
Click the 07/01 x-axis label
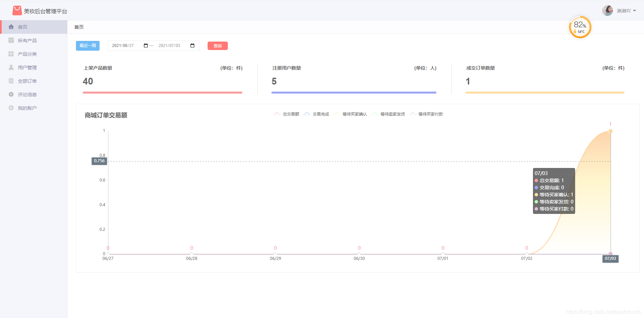[443, 259]
